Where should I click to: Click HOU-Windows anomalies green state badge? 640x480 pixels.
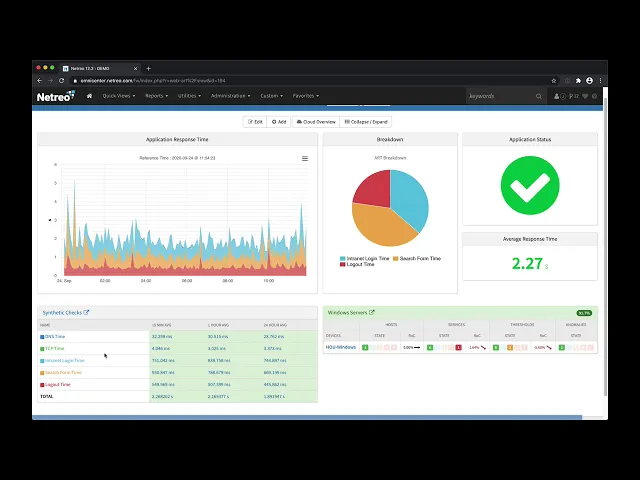562,347
